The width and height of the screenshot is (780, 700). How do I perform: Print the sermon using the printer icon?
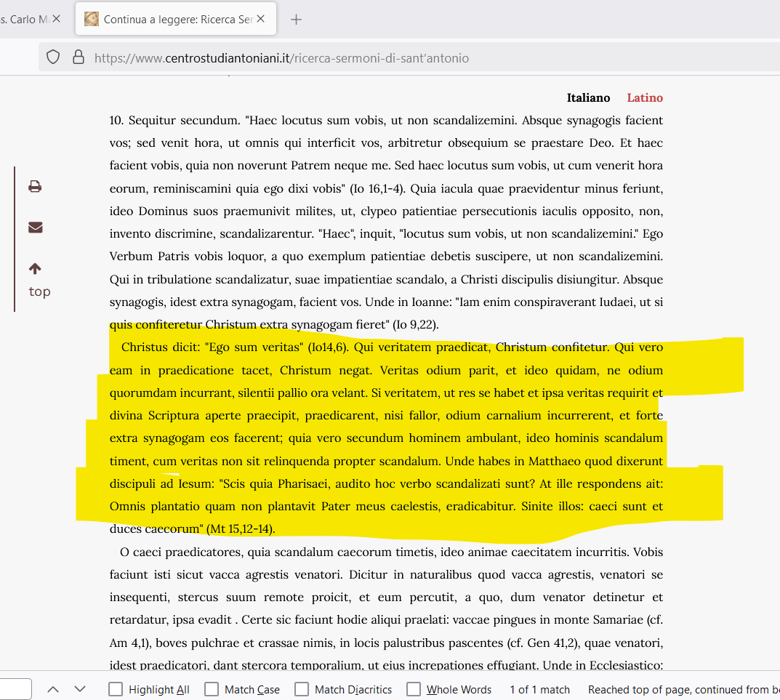coord(35,187)
